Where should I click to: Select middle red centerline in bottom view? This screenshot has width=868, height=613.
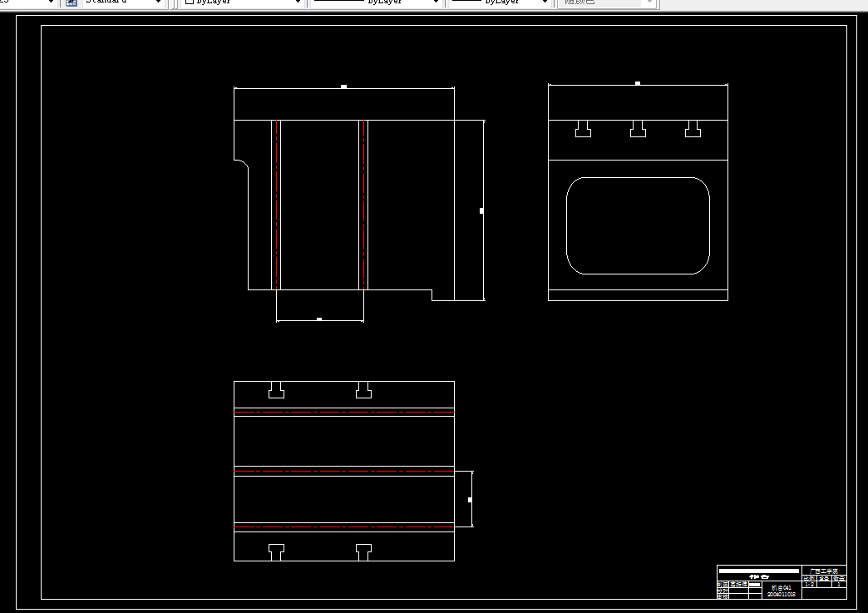click(343, 472)
